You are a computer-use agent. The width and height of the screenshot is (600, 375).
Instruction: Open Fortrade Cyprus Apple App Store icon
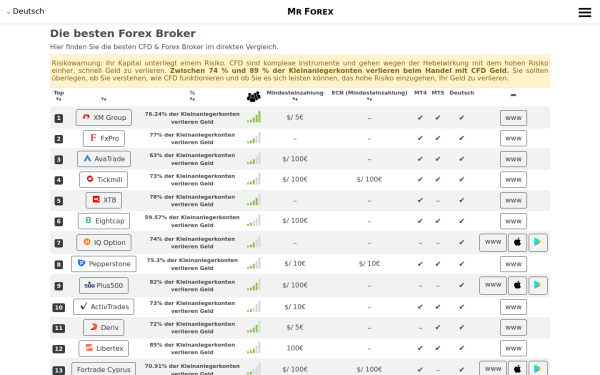tap(517, 369)
